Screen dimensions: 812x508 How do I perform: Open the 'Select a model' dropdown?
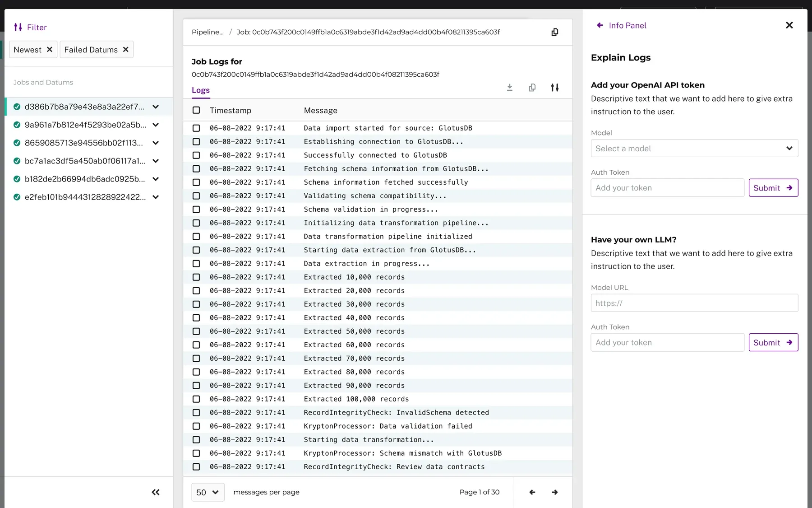click(694, 148)
